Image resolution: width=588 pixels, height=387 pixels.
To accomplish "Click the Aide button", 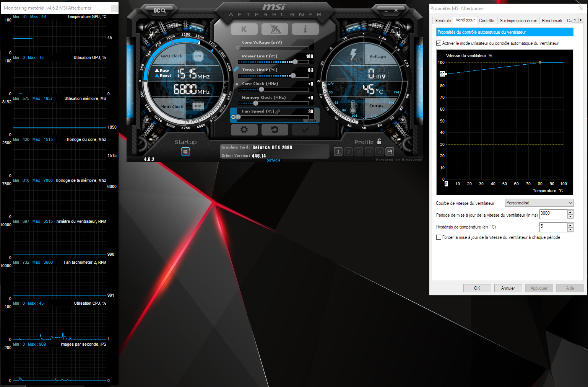I will (x=570, y=288).
